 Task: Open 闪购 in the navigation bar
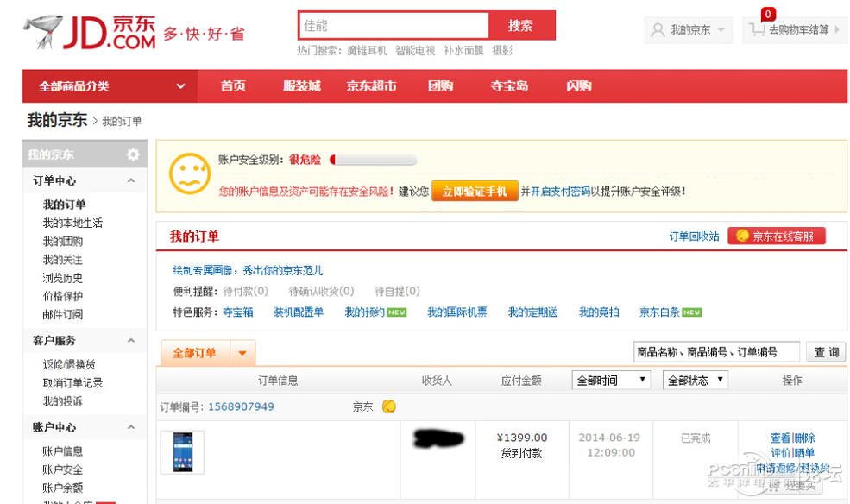click(578, 86)
